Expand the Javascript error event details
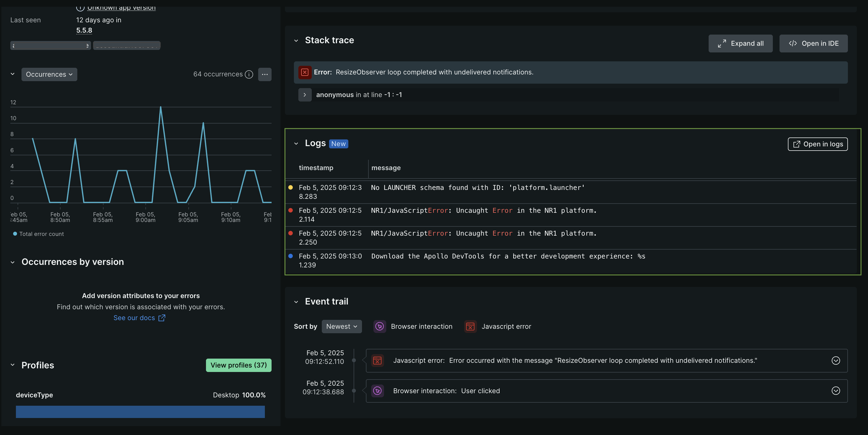This screenshot has height=435, width=868. tap(835, 361)
